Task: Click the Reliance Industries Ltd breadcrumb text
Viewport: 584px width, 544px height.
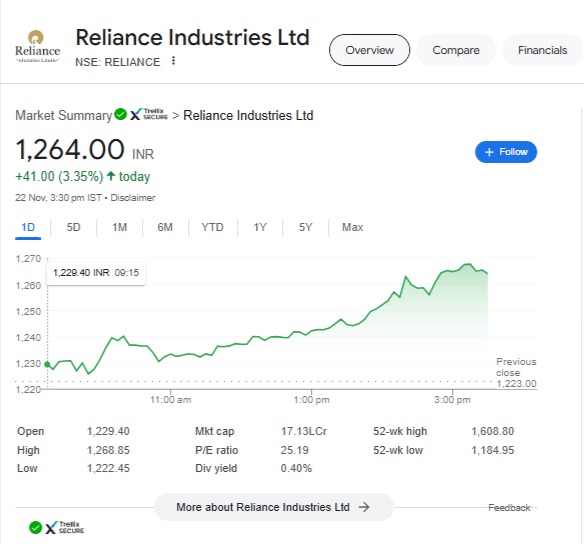Action: pyautogui.click(x=248, y=115)
